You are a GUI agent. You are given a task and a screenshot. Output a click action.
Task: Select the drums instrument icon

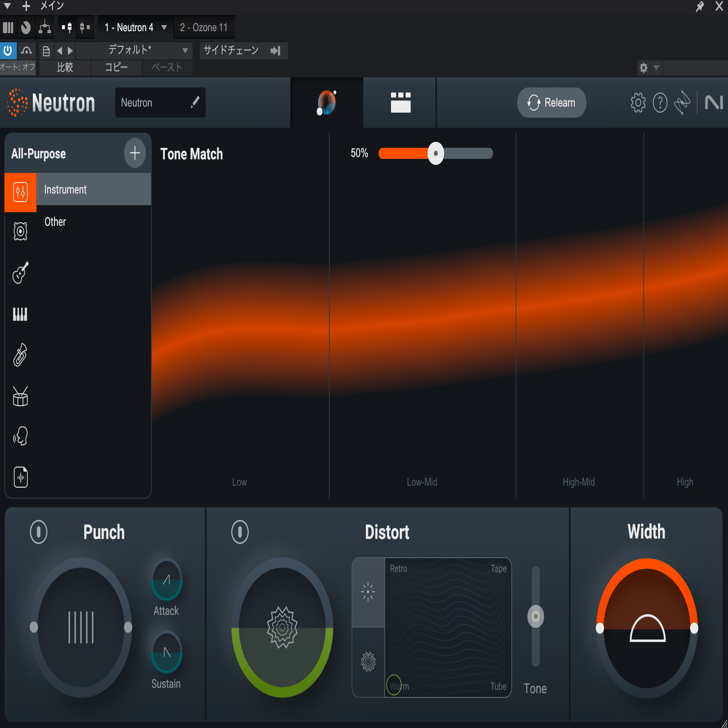coord(20,396)
